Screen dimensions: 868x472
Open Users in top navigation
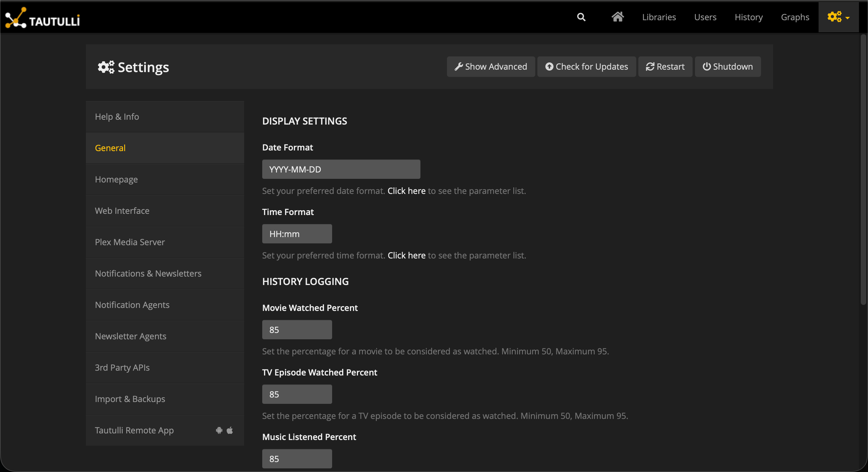(705, 17)
